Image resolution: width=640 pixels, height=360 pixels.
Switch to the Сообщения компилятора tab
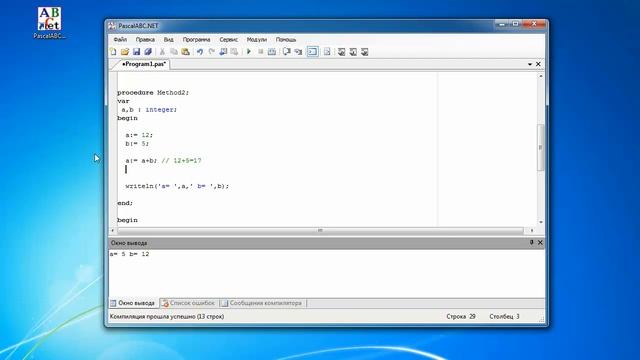click(262, 303)
